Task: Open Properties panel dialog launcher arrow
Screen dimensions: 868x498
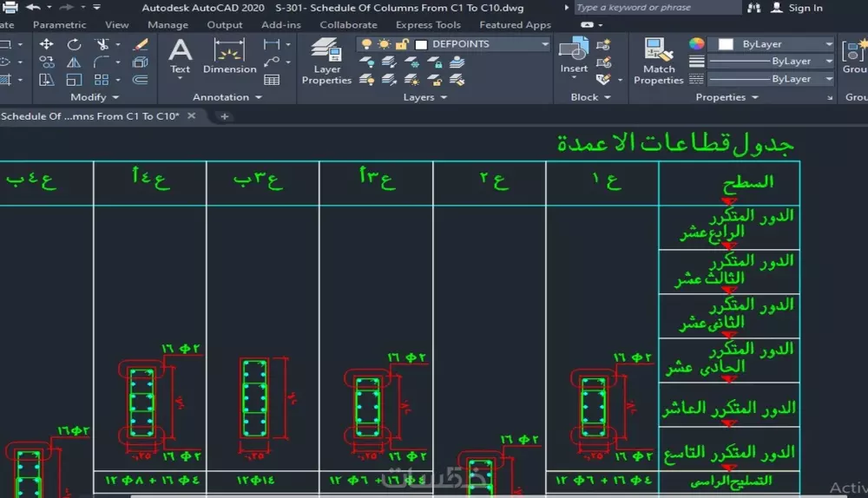Action: click(830, 97)
